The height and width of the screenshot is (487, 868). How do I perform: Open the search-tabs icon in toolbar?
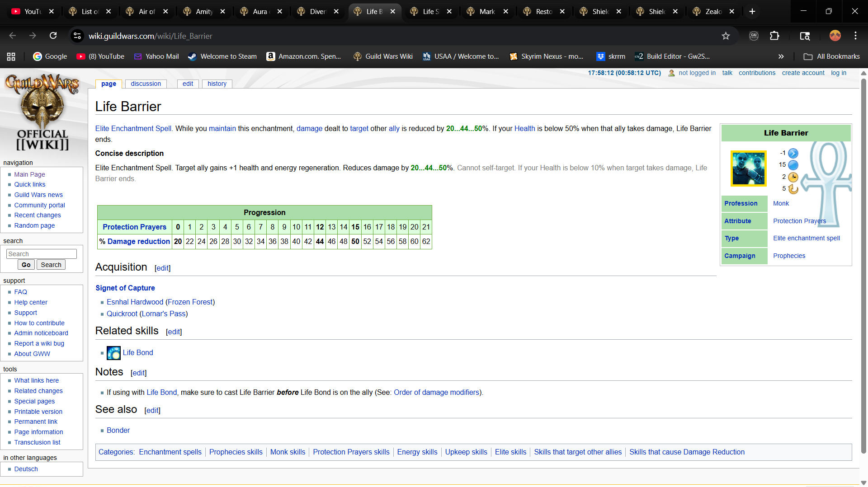(805, 36)
